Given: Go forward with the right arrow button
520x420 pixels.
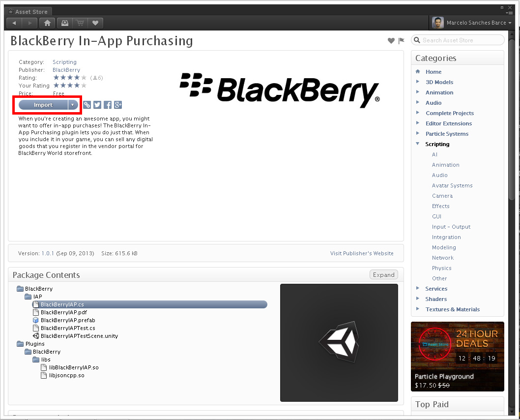Looking at the screenshot, I should pyautogui.click(x=30, y=23).
